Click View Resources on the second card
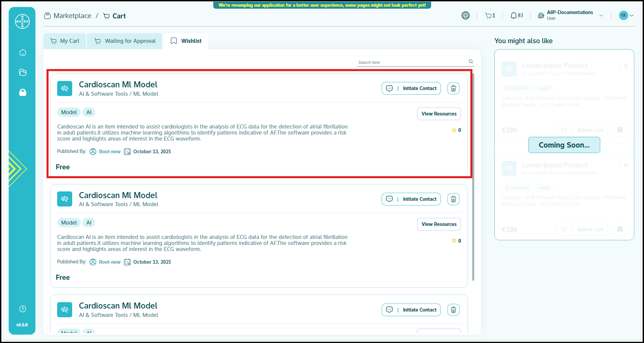Viewport: 644px width, 343px height. click(x=438, y=224)
